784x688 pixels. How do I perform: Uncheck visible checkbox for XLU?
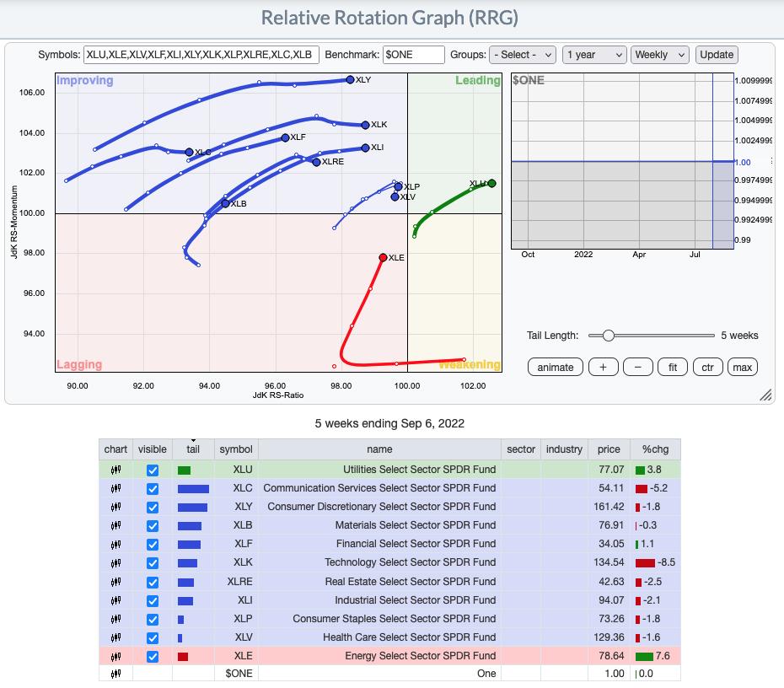pos(153,470)
